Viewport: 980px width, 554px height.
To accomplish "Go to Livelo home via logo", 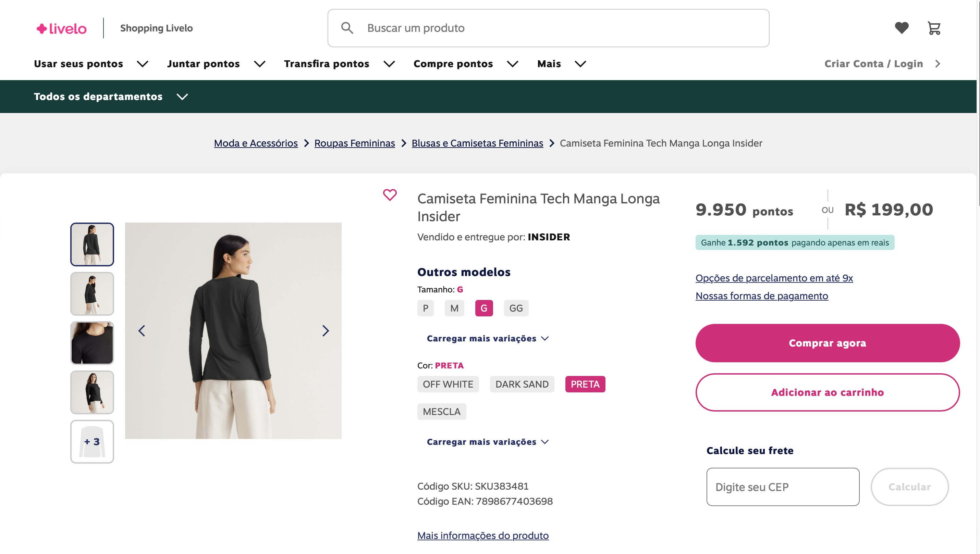I will click(62, 28).
